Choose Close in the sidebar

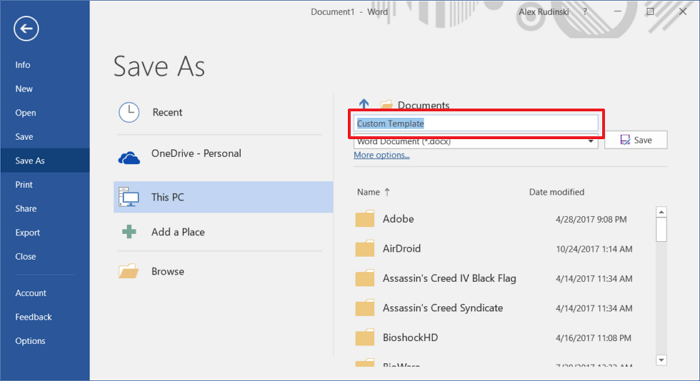25,256
